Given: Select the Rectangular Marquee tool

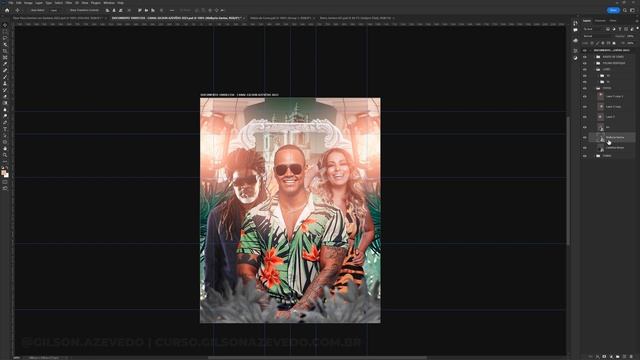Looking at the screenshot, I should point(5,31).
